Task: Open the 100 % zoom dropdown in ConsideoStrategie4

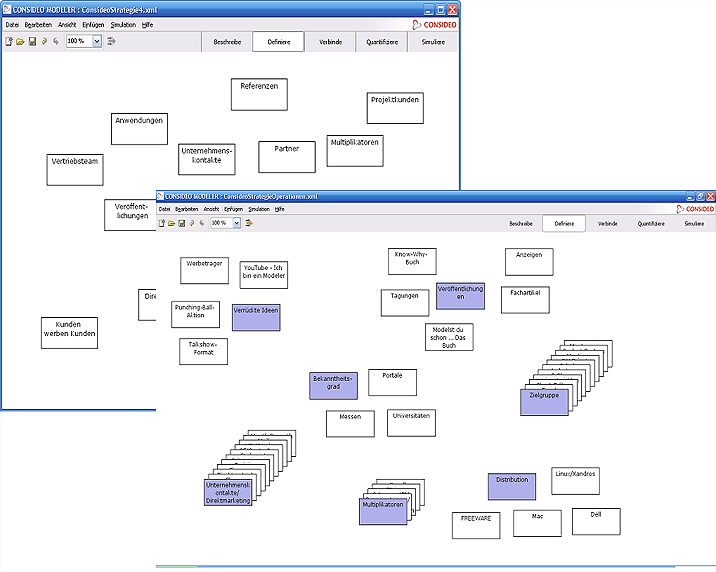Action: 97,42
